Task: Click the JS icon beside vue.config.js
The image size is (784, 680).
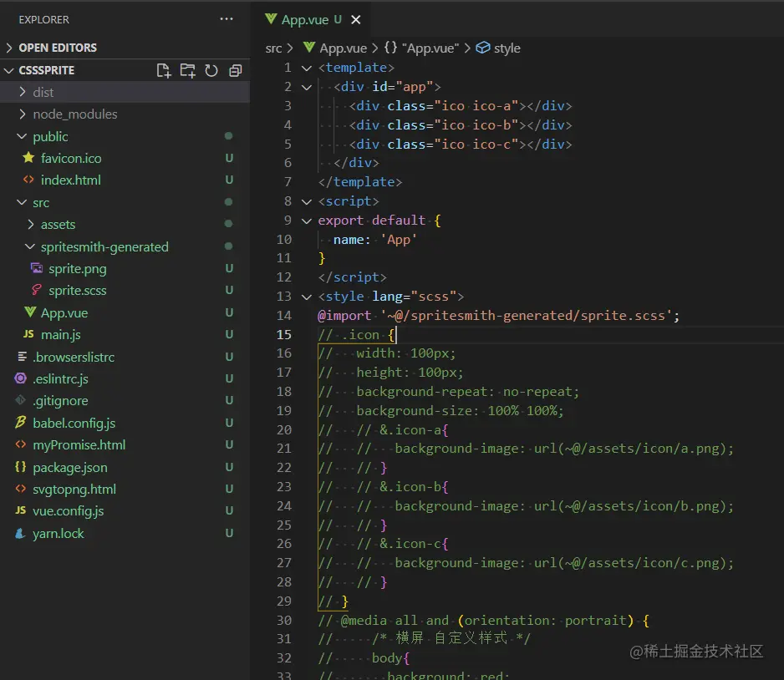Action: pos(21,510)
